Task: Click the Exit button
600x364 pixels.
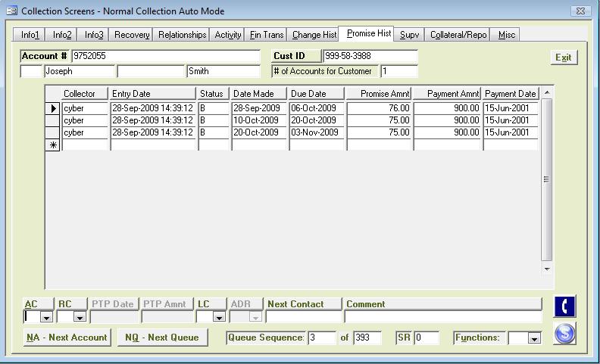Action: 564,58
